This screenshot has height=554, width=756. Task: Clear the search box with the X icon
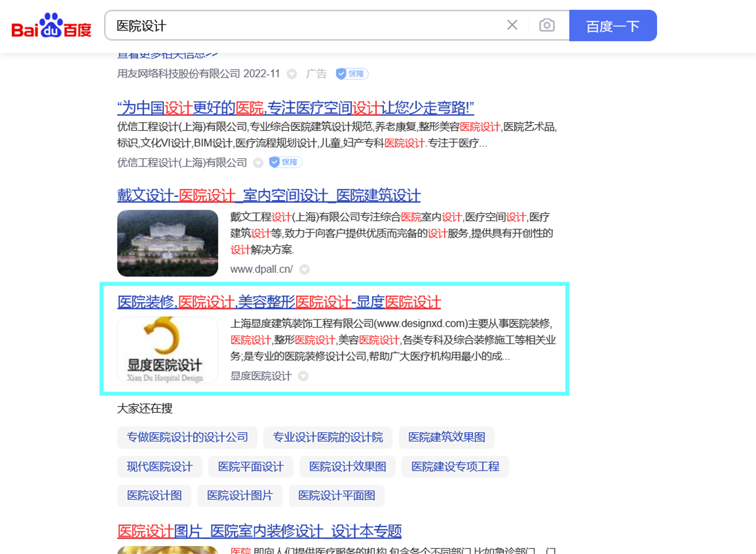tap(512, 25)
